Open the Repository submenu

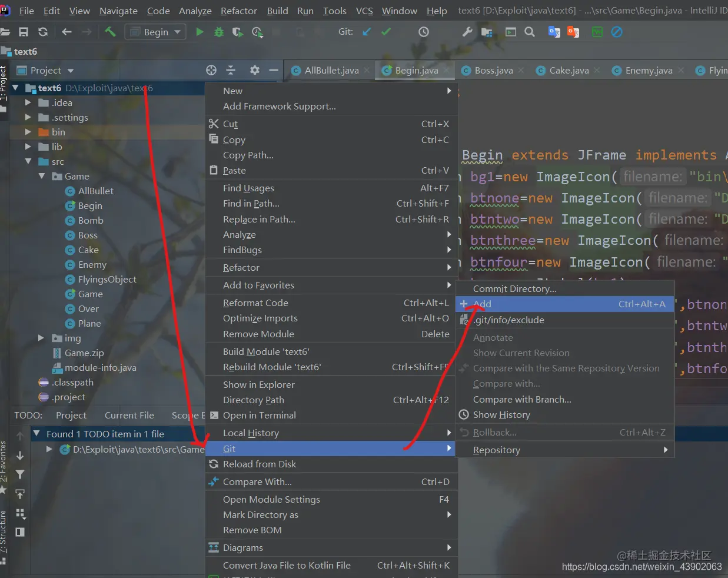point(564,450)
